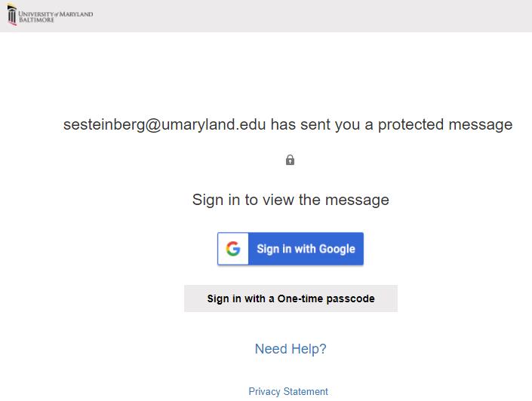This screenshot has width=532, height=401.
Task: Click the word "Statement" in the footer link
Action: pos(306,392)
